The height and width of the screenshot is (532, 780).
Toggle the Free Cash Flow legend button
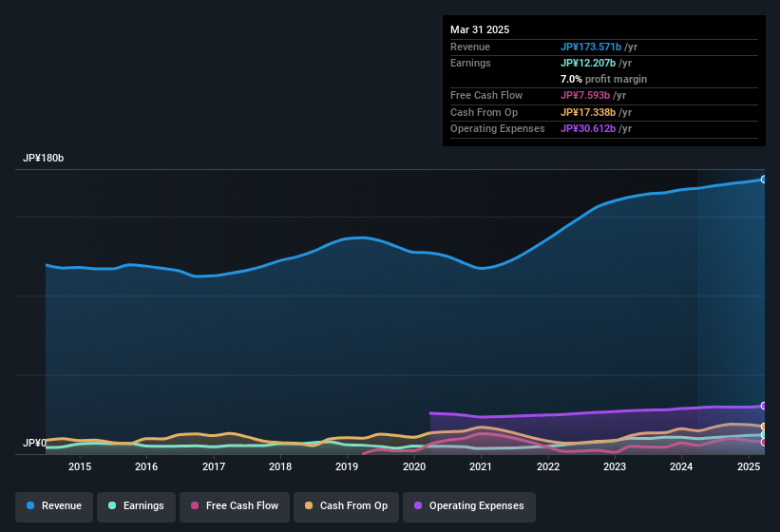235,506
